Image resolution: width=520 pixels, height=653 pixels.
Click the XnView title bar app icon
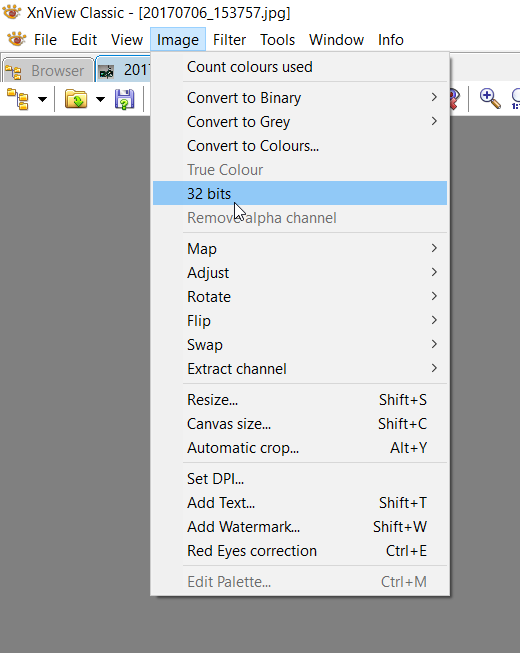pyautogui.click(x=12, y=12)
